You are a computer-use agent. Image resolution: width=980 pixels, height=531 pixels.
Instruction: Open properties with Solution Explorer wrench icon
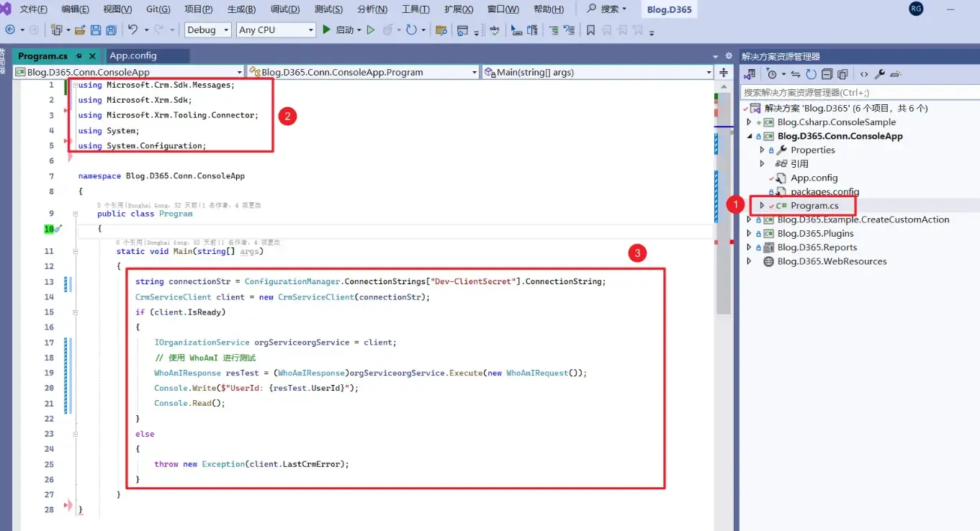pos(880,74)
